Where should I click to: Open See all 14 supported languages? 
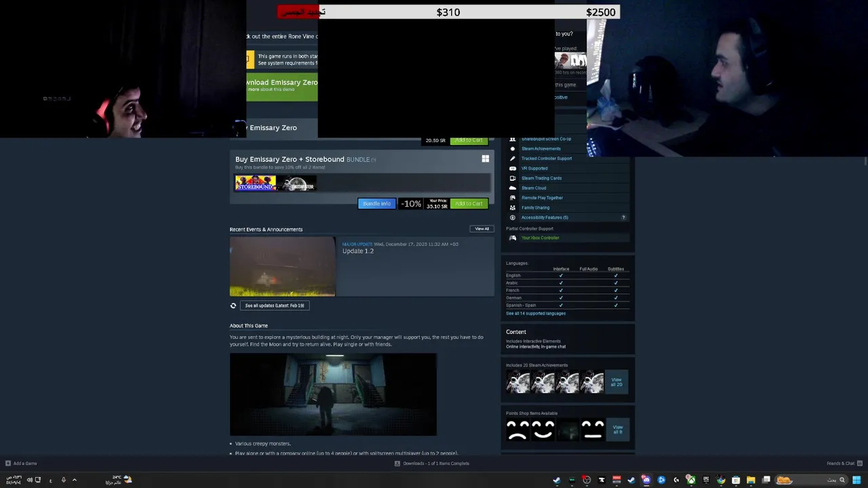click(536, 313)
